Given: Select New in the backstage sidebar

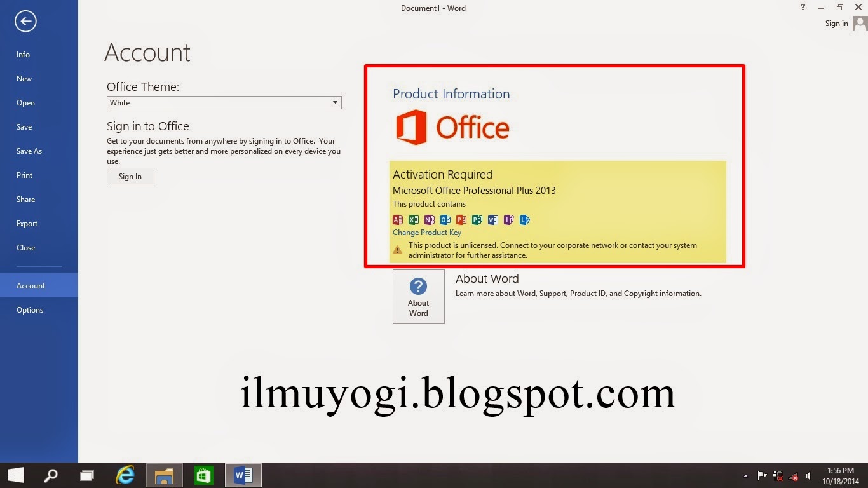Looking at the screenshot, I should [x=39, y=79].
